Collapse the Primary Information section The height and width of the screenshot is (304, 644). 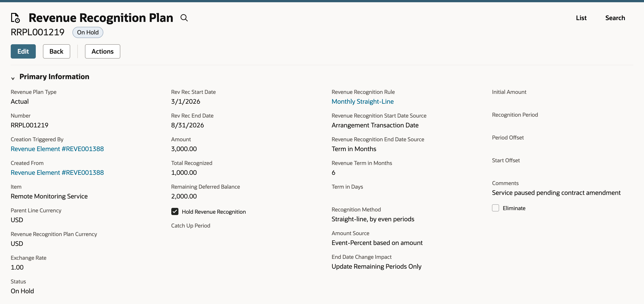[13, 78]
